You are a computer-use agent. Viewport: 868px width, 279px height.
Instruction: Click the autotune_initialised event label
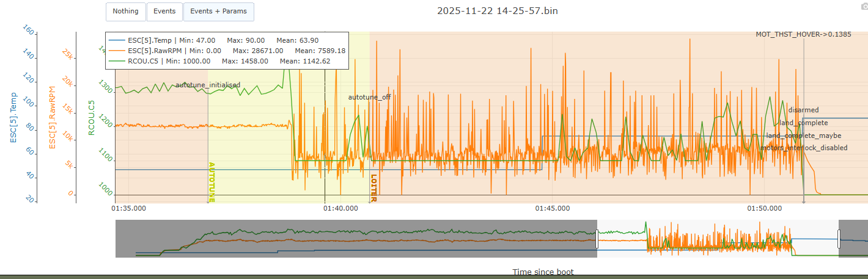point(208,85)
